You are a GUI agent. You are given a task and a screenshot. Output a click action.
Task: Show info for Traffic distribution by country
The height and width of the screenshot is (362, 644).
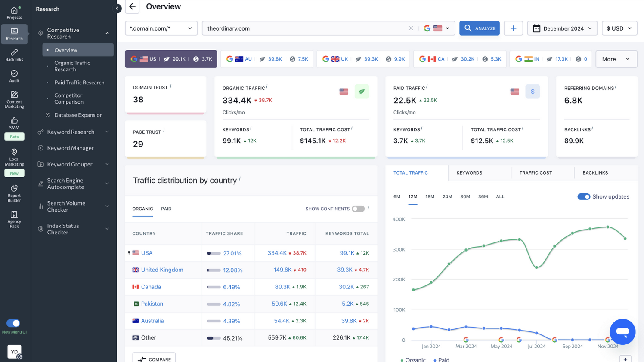click(240, 179)
